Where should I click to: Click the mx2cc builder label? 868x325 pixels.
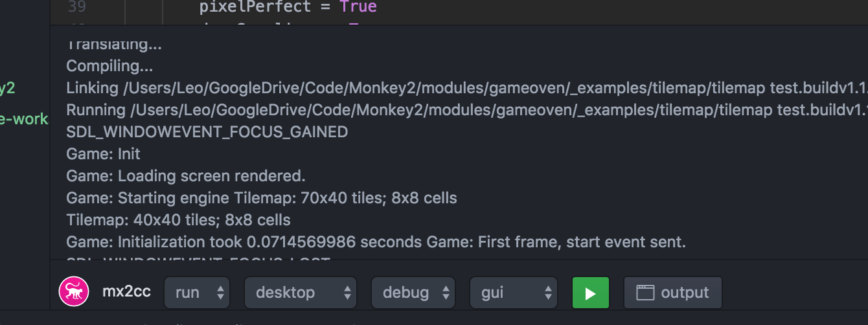(126, 292)
